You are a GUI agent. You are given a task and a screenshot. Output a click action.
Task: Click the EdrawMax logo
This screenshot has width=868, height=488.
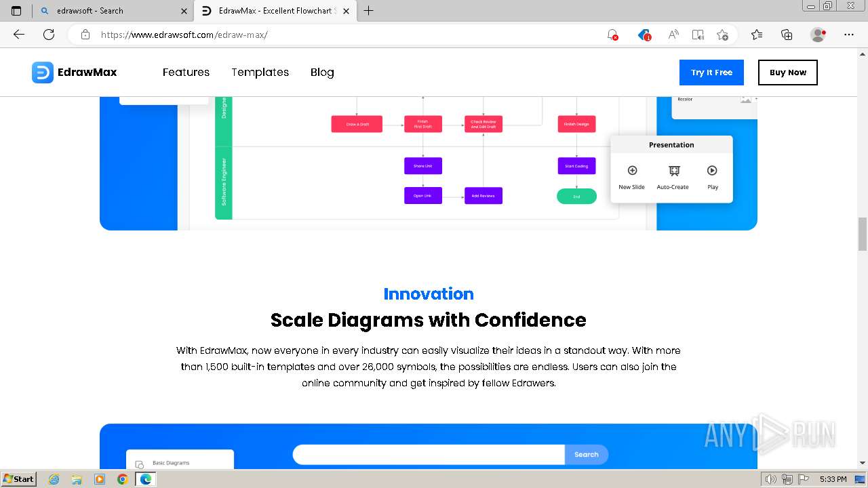75,73
